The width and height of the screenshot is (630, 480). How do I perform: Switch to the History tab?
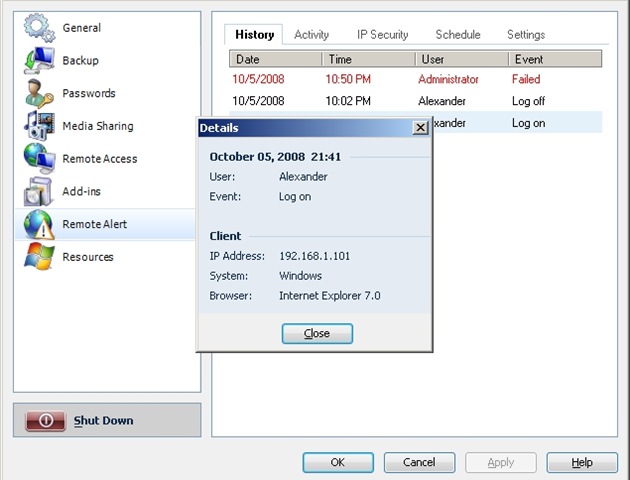click(x=254, y=35)
